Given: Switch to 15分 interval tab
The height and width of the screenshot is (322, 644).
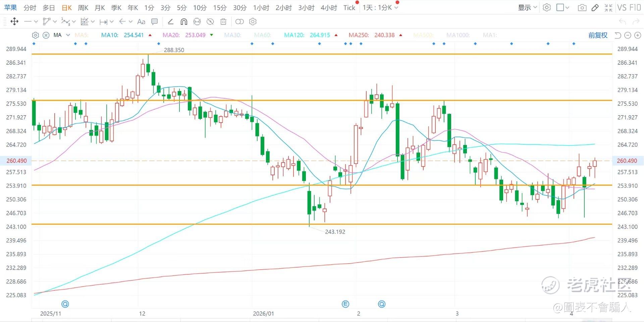Looking at the screenshot, I should coord(220,7).
